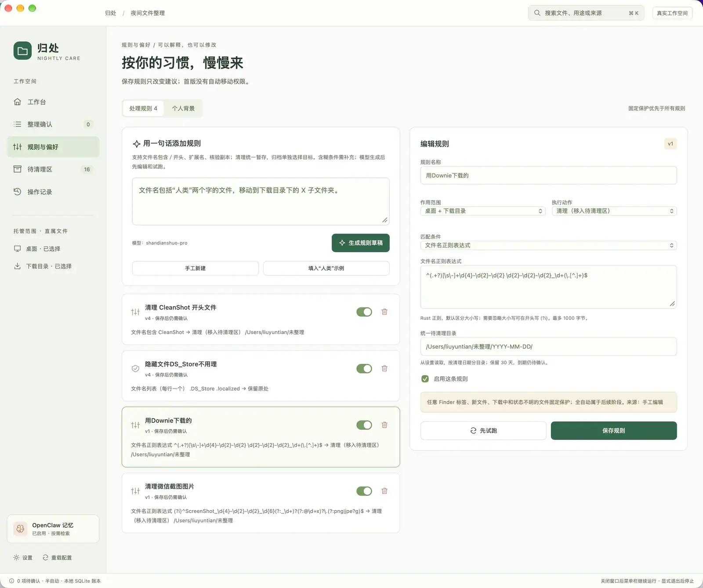Open the 匹配条件 dropdown
Screen dimensions: 703x588
click(x=548, y=245)
